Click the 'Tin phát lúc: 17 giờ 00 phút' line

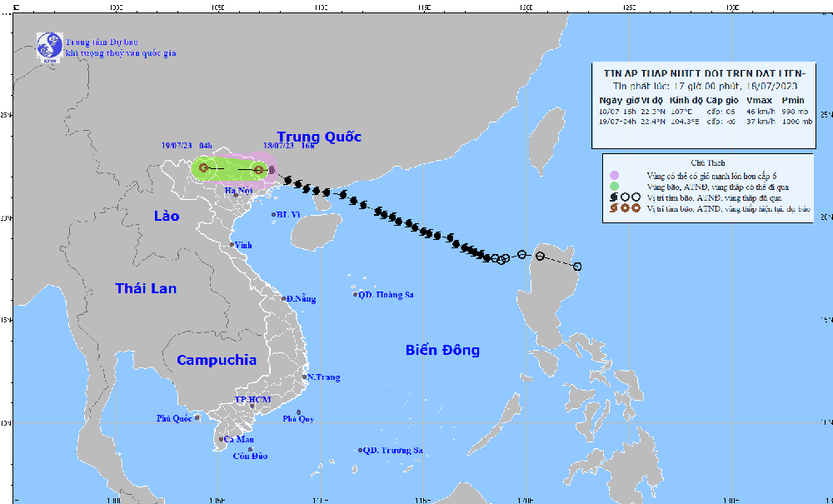point(705,86)
